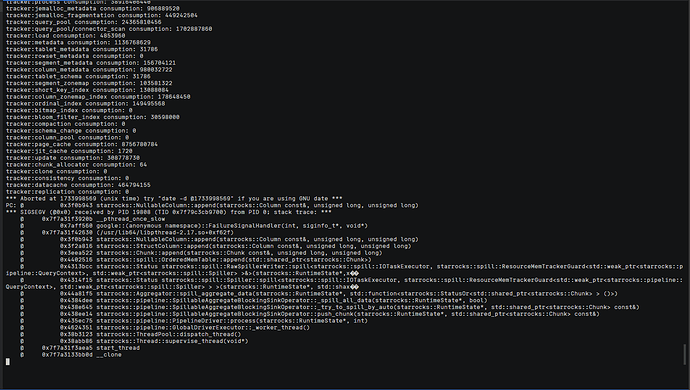The height and width of the screenshot is (390, 690).
Task: Click the PipelineDriver::process stack frame
Action: pyautogui.click(x=194, y=321)
